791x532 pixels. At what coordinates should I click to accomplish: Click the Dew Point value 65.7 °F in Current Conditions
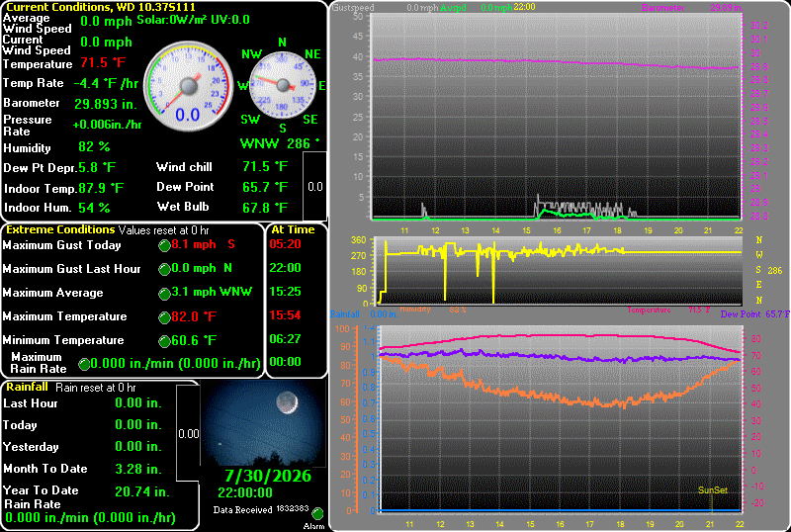[x=265, y=187]
